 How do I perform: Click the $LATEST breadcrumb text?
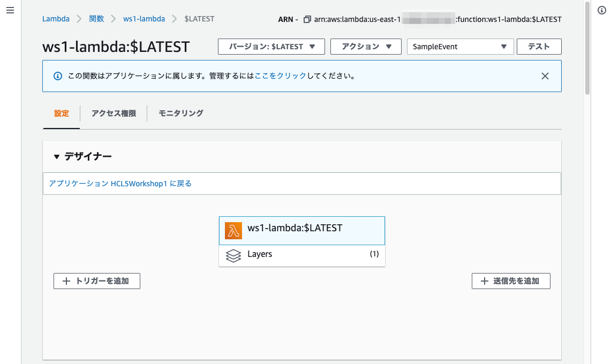[199, 19]
